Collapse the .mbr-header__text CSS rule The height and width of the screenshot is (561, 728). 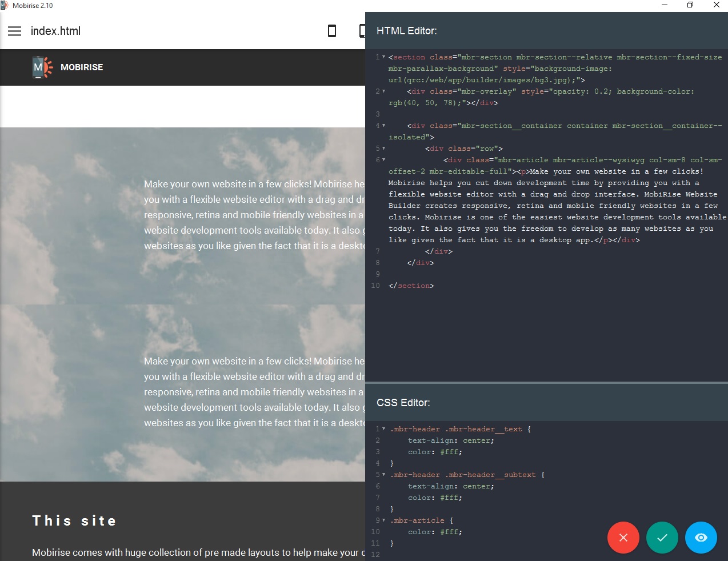[383, 429]
